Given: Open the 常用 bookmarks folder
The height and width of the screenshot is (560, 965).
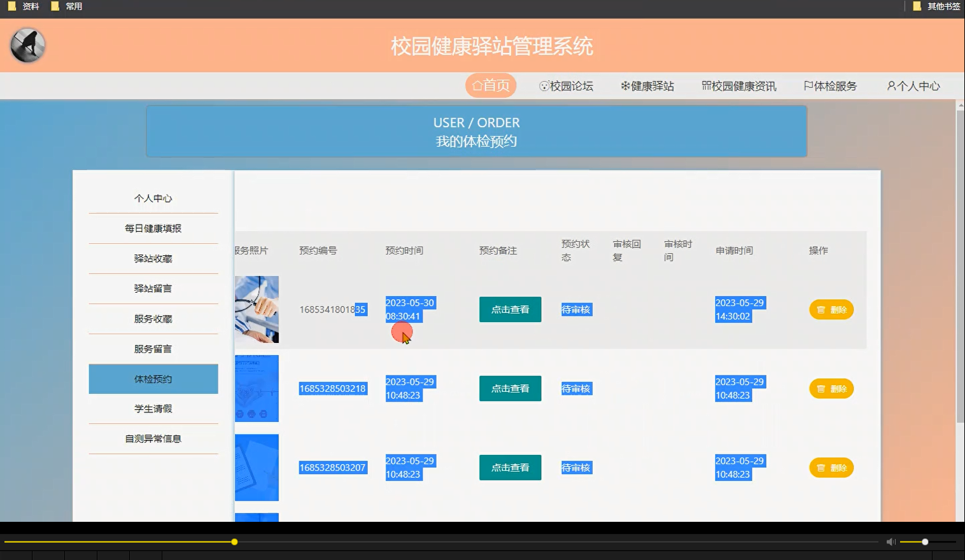Looking at the screenshot, I should (x=67, y=6).
